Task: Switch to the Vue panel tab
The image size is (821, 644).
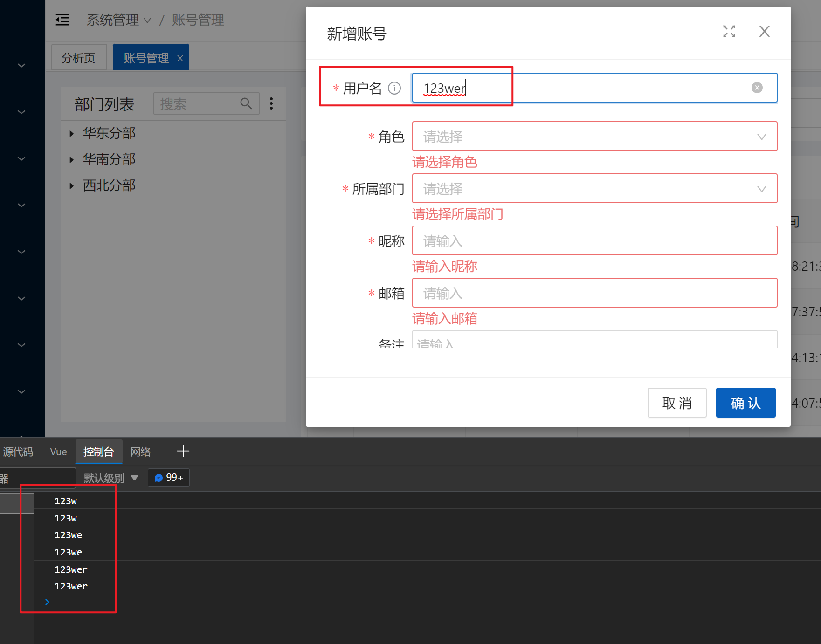Action: point(58,451)
